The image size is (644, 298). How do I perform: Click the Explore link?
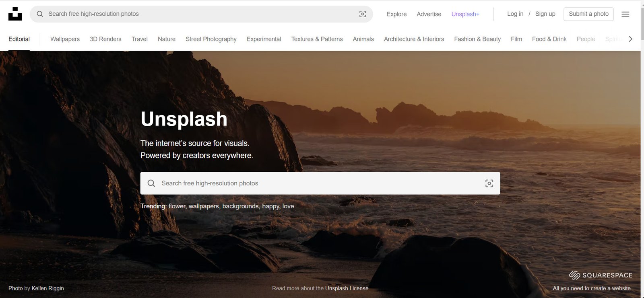(396, 14)
